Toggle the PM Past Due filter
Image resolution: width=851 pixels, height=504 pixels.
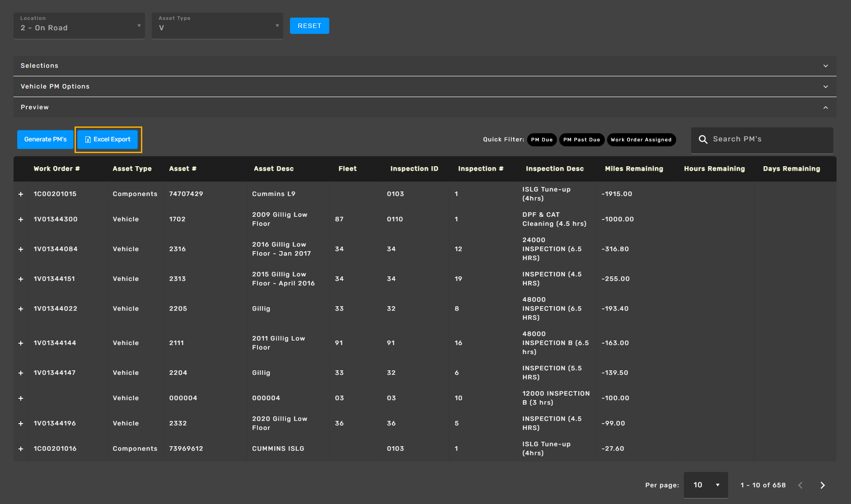[x=581, y=140]
